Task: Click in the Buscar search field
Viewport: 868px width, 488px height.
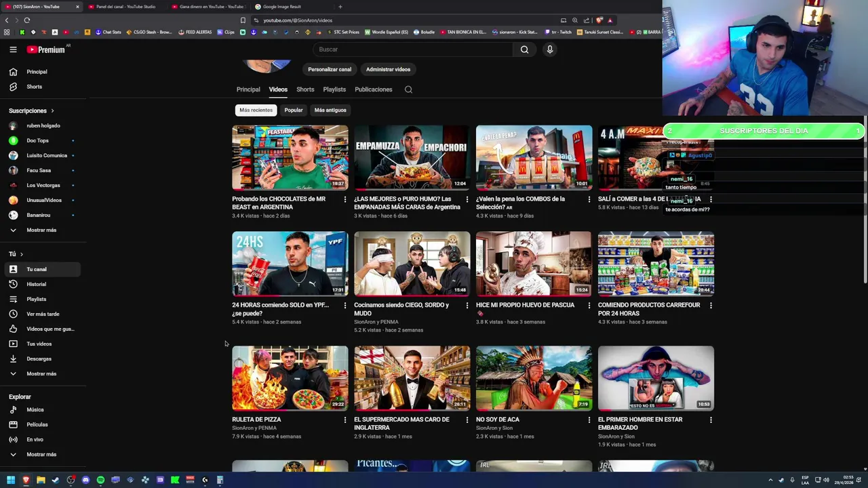Action: pos(412,49)
